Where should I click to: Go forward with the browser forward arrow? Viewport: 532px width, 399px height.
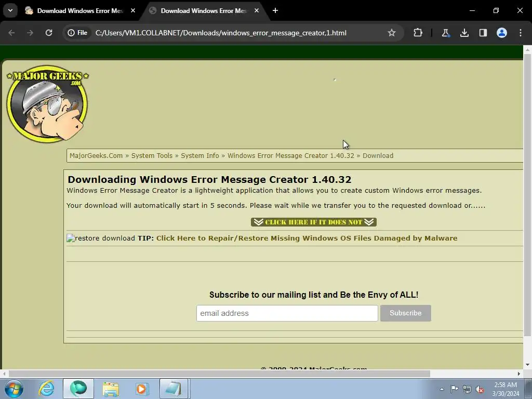30,33
